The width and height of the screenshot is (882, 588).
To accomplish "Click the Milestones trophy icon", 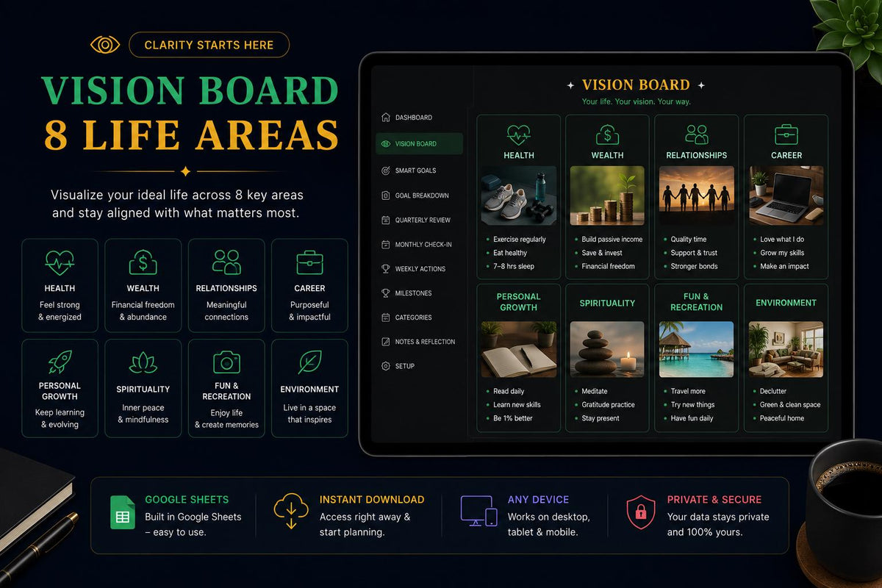I will [386, 293].
